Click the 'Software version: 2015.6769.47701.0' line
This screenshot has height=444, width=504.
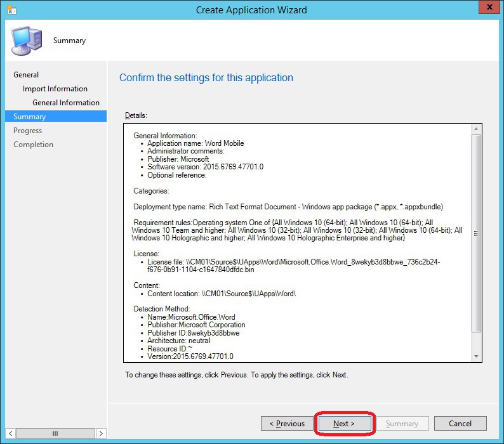tap(206, 167)
